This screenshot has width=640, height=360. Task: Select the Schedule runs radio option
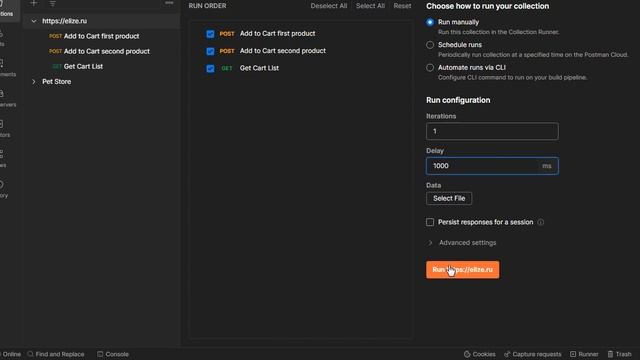[x=430, y=45]
